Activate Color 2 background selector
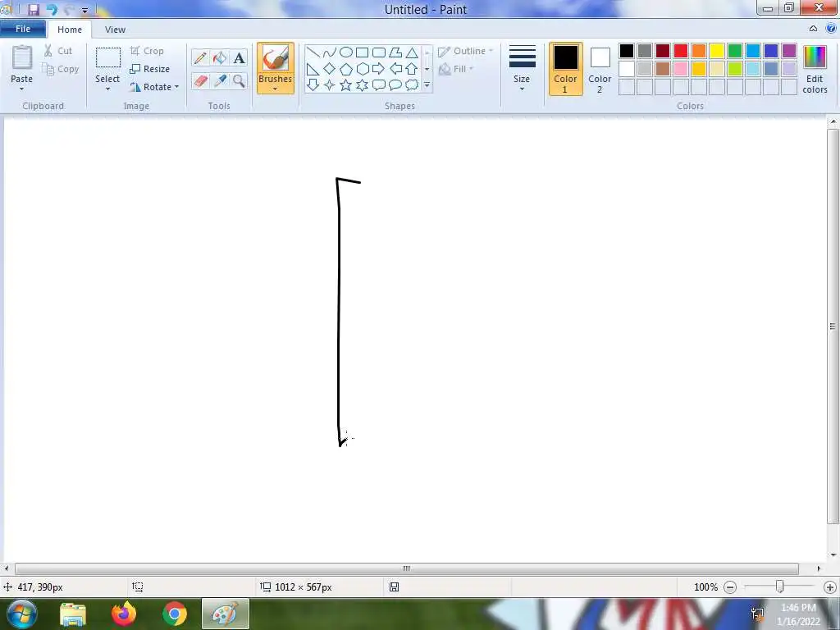The image size is (840, 630). [x=600, y=69]
